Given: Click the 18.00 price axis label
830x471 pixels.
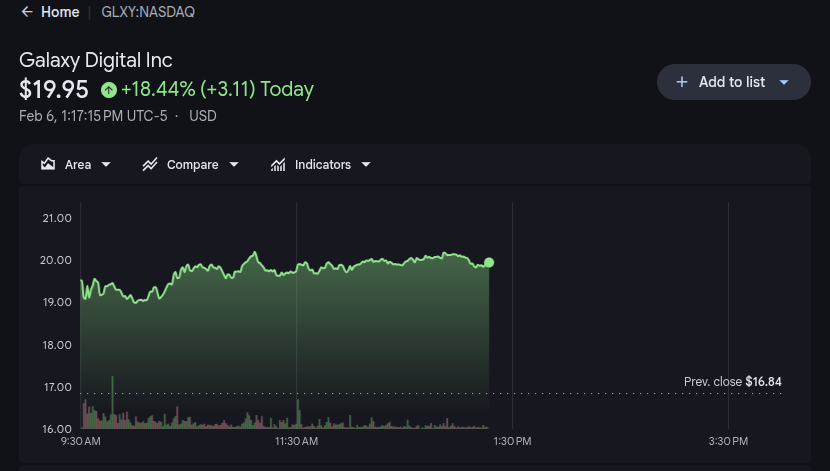Looking at the screenshot, I should pyautogui.click(x=57, y=345).
